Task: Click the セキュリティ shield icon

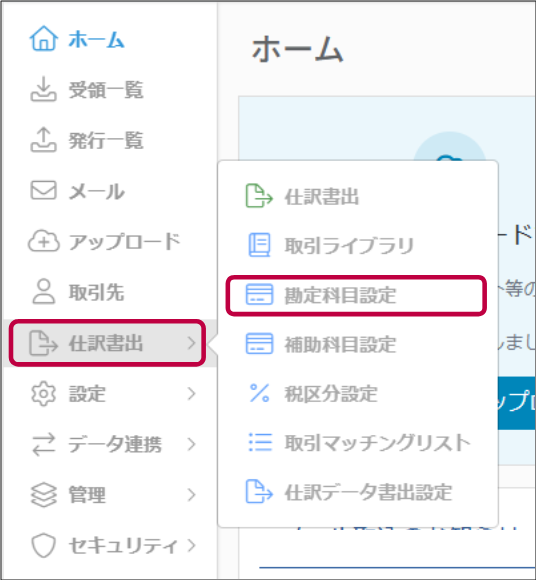Action: pyautogui.click(x=44, y=545)
